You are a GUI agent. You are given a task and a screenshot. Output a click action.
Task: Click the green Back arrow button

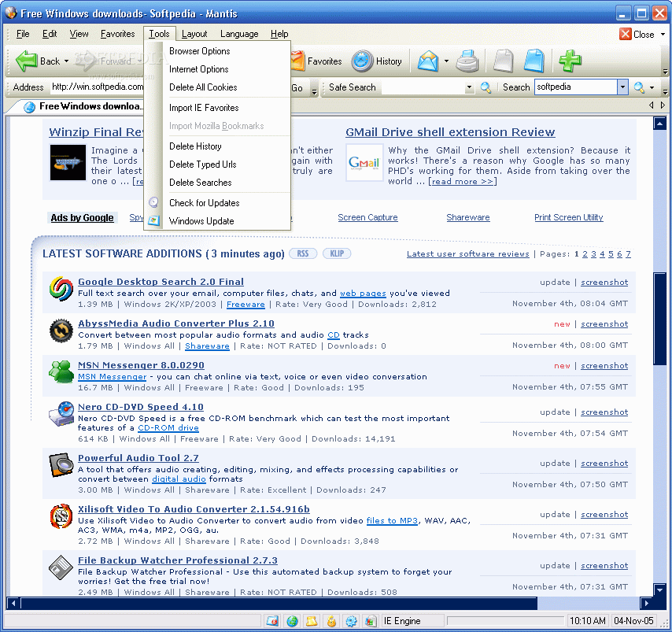tap(26, 61)
